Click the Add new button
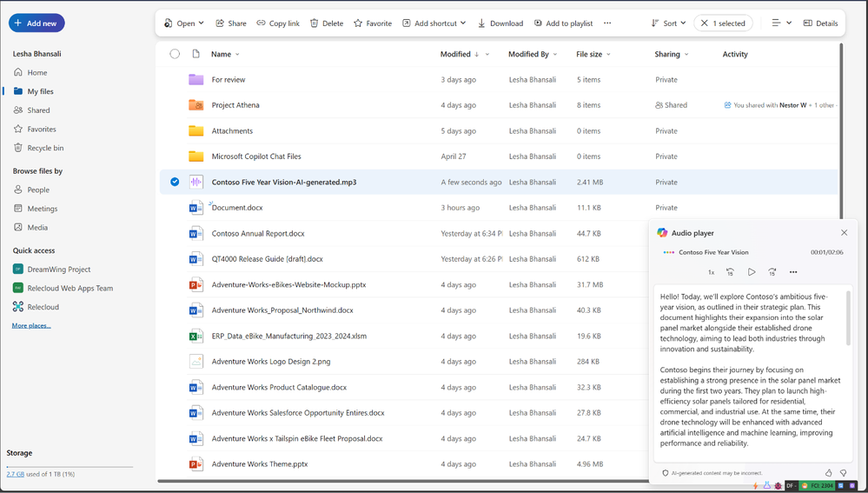 point(36,23)
